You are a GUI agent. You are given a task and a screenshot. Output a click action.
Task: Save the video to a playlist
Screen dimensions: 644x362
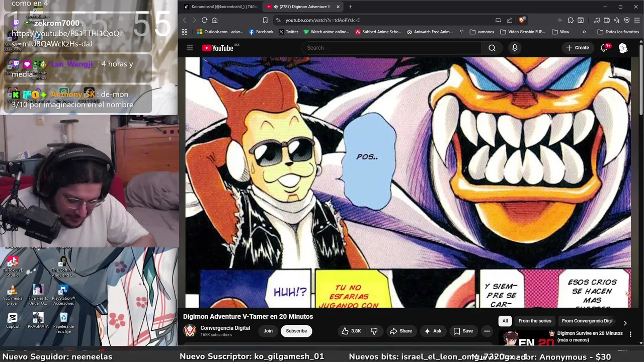click(463, 331)
